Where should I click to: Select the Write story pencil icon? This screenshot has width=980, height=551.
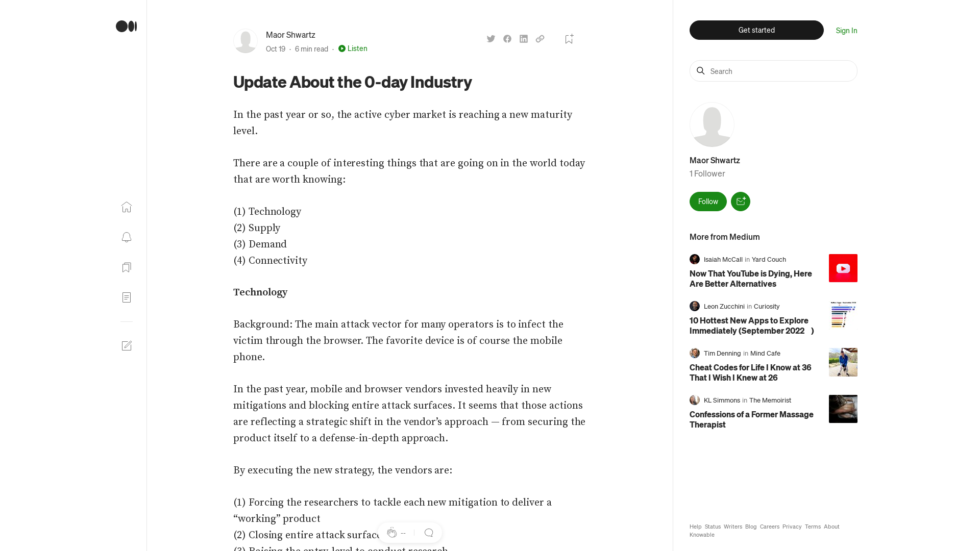point(127,345)
